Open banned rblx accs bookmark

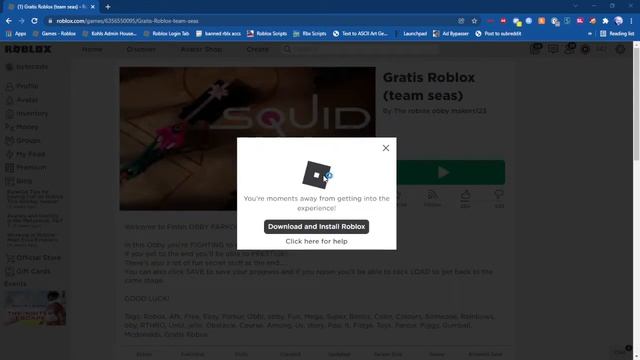coord(218,33)
